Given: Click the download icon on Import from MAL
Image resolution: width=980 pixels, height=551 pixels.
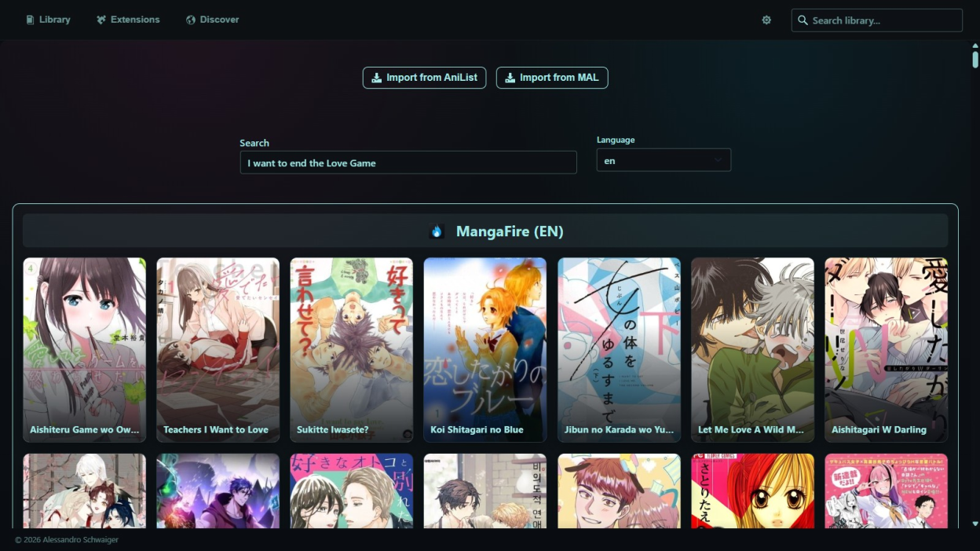Looking at the screenshot, I should [x=510, y=78].
